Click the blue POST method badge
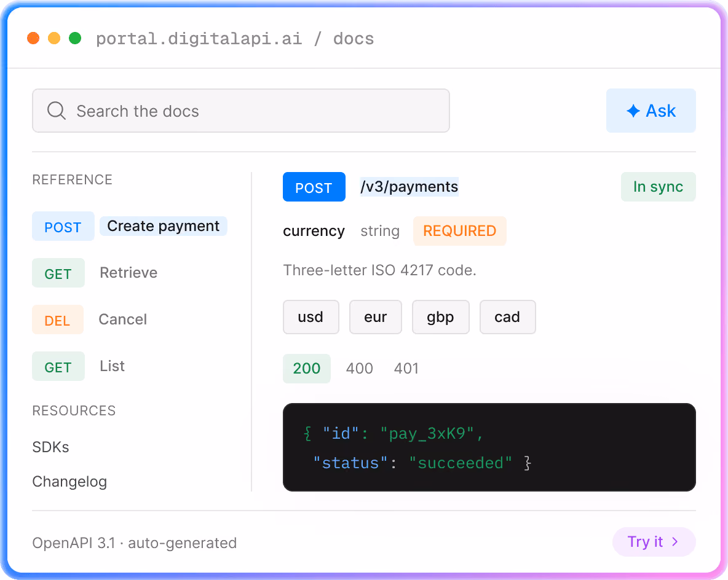Viewport: 728px width, 580px height. (314, 187)
